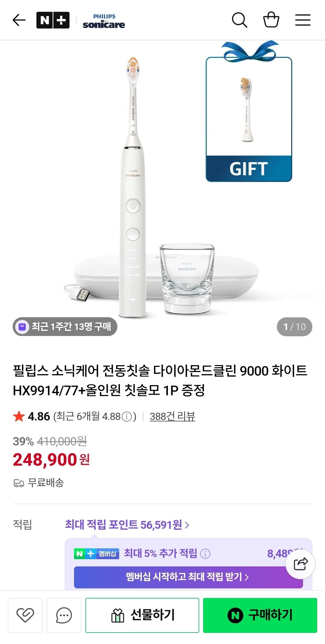Show info on 5% extra points
This screenshot has height=644, width=325.
(x=205, y=553)
